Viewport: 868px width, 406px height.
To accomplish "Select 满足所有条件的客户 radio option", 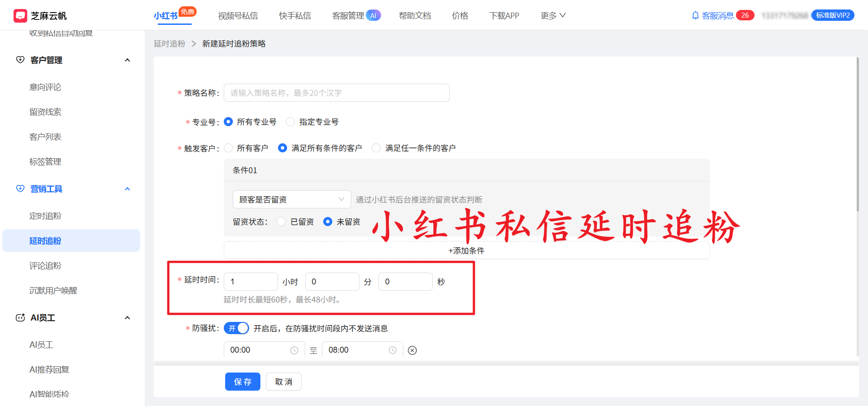I will tap(283, 148).
